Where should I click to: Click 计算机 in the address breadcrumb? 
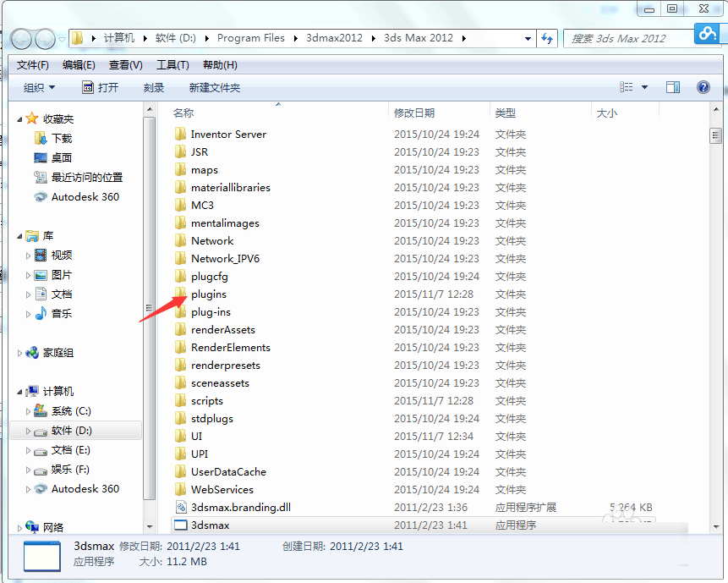tap(119, 38)
